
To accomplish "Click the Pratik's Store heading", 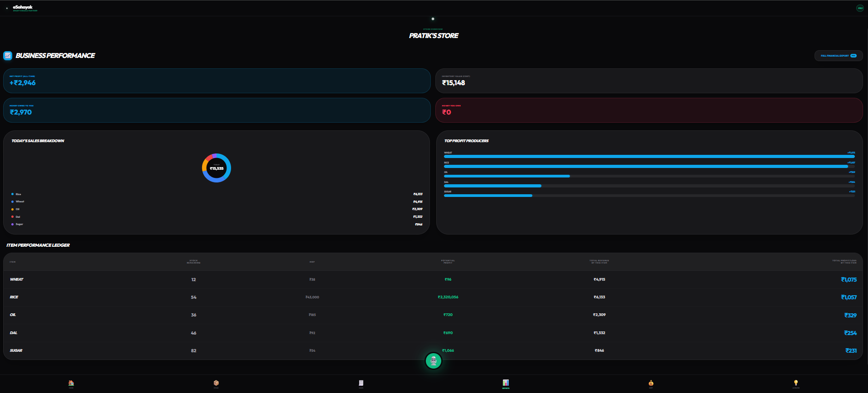I will click(x=434, y=36).
